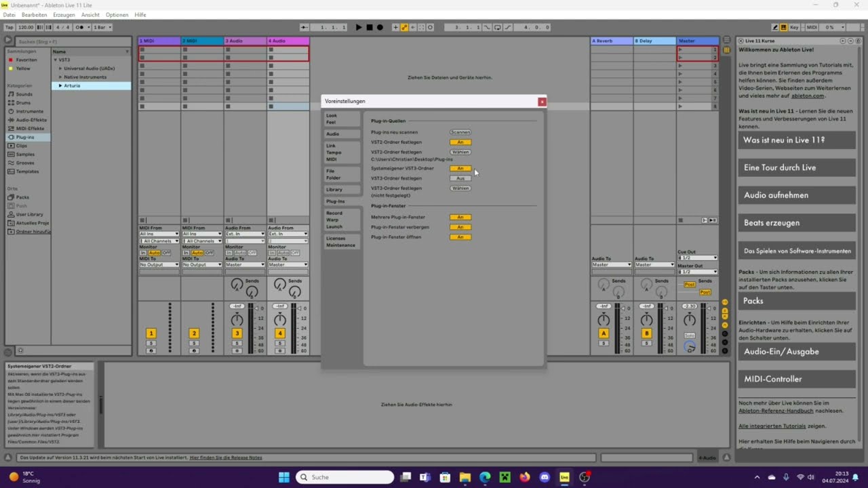This screenshot has height=488, width=868.
Task: Toggle the Key map mode switch
Action: (794, 27)
